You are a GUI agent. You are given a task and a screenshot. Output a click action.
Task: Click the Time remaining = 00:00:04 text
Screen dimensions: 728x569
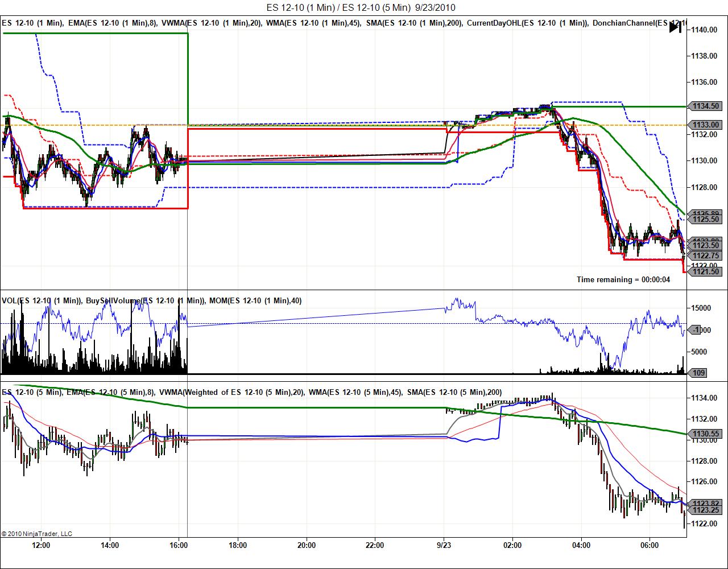coord(623,279)
